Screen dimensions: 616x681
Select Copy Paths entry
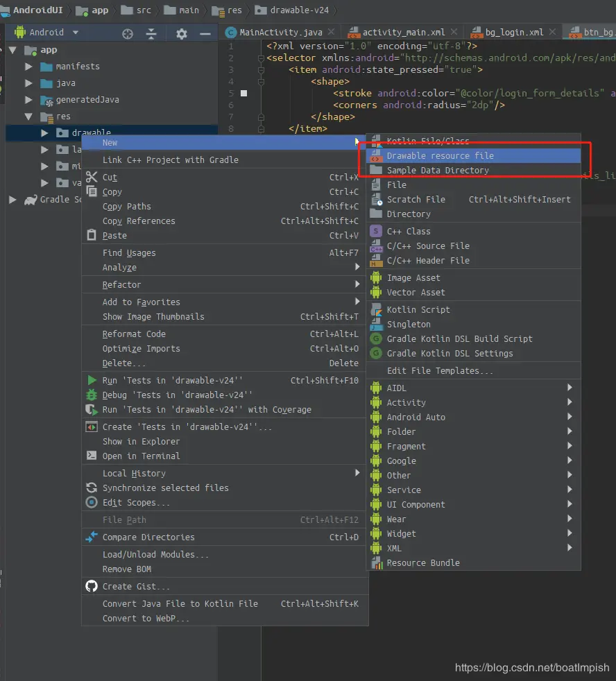[223, 206]
